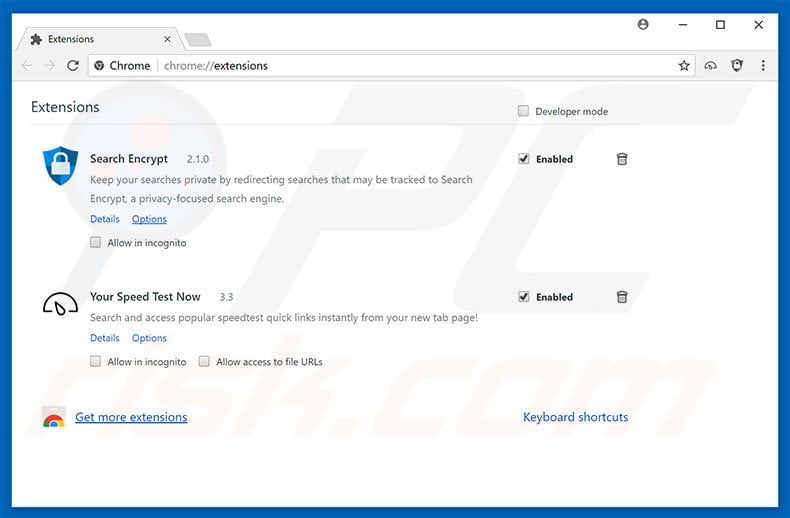Maximize the Chrome window
Image resolution: width=790 pixels, height=518 pixels.
pos(720,24)
